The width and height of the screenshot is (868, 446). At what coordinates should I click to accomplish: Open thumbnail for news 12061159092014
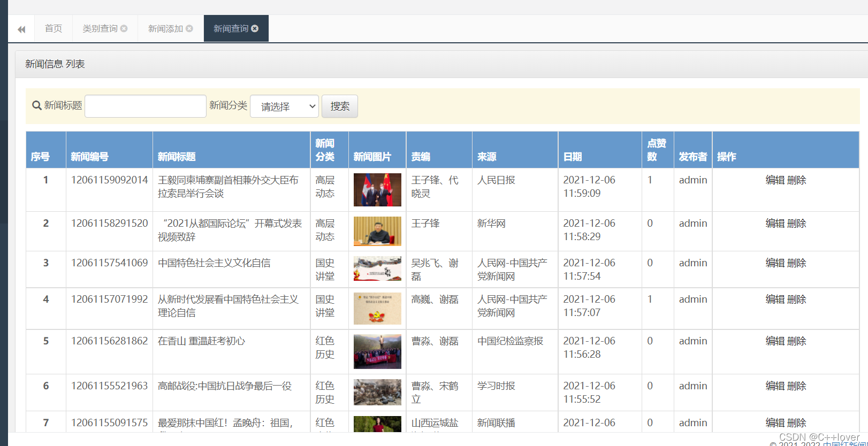coord(377,190)
